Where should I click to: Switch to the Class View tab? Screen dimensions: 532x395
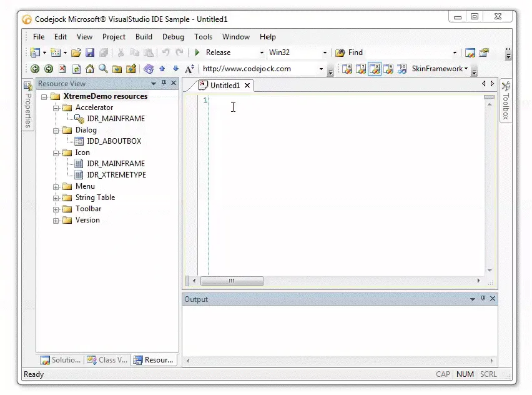(x=106, y=359)
